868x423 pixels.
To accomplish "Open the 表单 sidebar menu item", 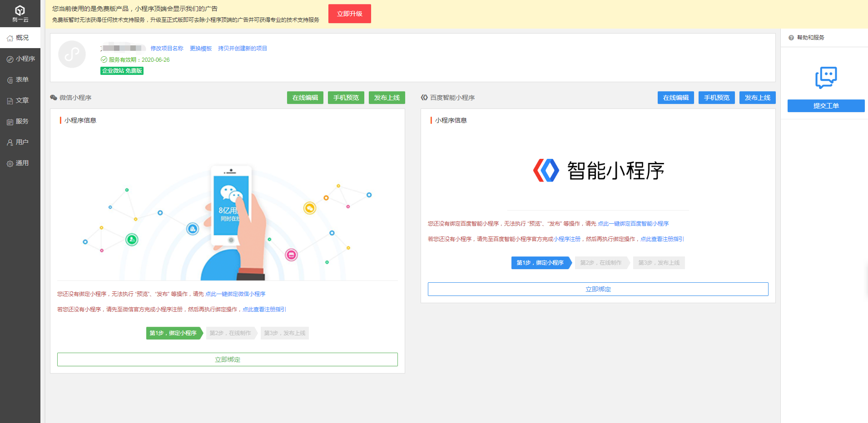I will [20, 79].
